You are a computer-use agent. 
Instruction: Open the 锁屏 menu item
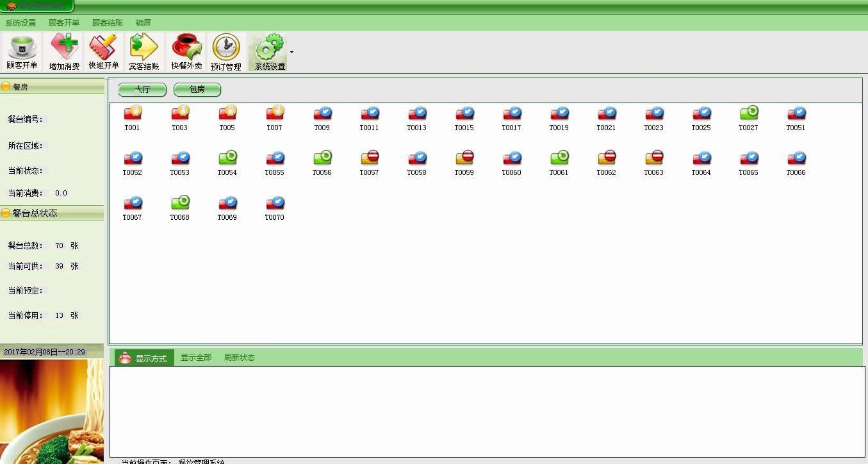click(x=143, y=22)
